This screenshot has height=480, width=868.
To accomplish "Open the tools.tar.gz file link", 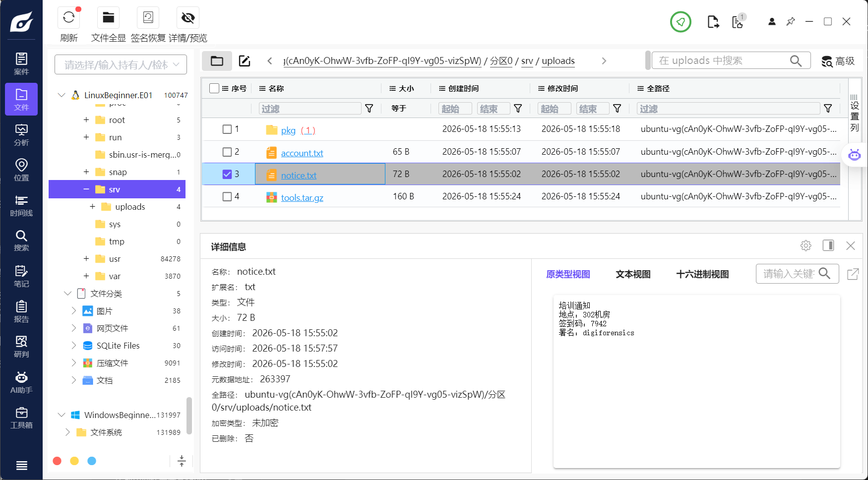I will 302,198.
